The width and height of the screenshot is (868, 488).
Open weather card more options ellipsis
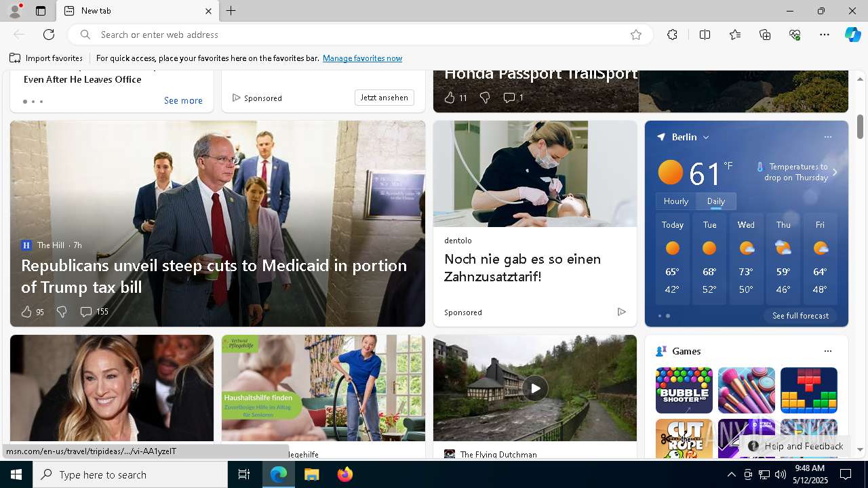827,137
